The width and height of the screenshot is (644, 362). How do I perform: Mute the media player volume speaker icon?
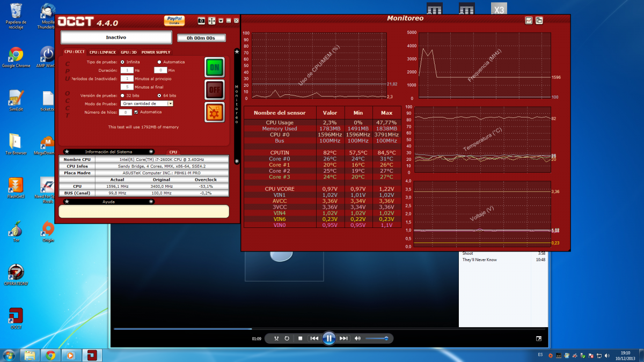click(357, 338)
